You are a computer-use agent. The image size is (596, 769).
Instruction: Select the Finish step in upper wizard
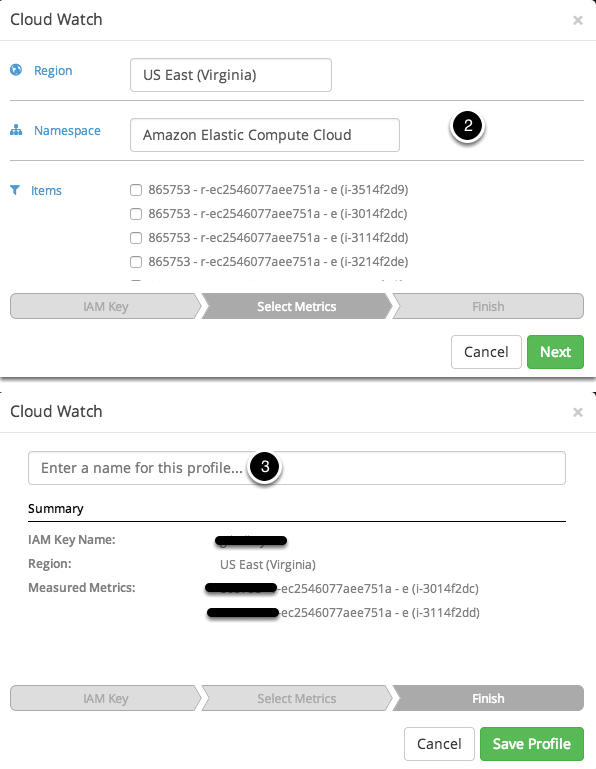point(488,307)
